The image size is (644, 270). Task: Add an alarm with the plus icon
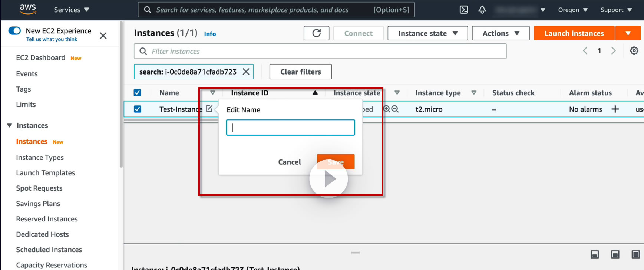click(x=615, y=109)
